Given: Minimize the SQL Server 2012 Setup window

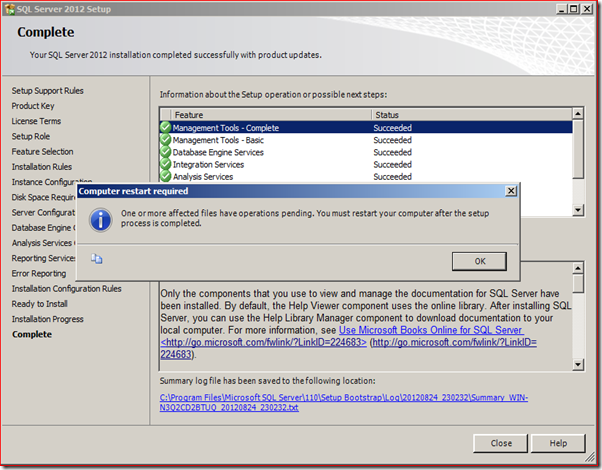Looking at the screenshot, I should point(561,8).
